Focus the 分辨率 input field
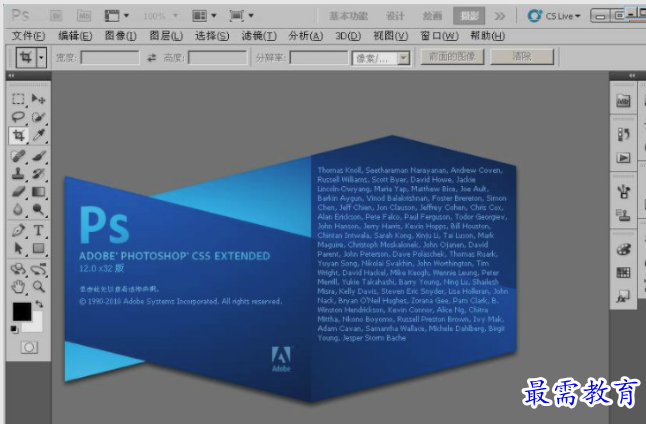The image size is (646, 424). point(319,58)
